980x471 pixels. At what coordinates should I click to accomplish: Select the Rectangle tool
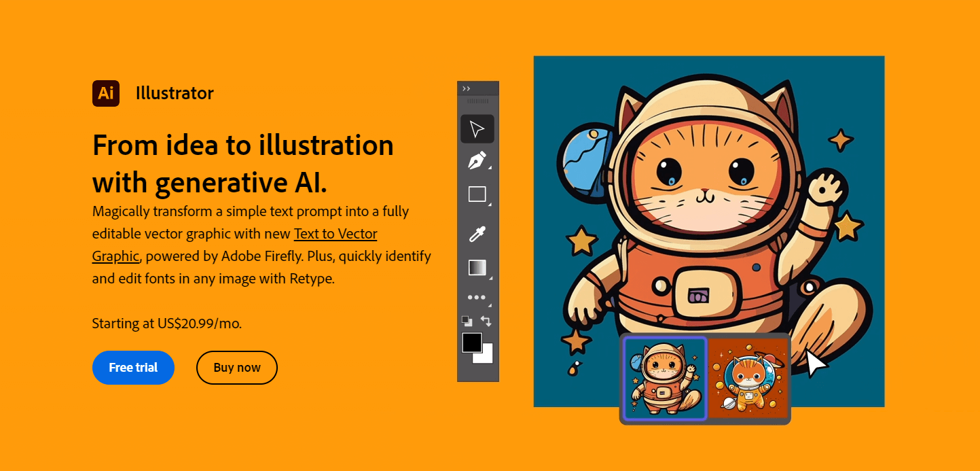[477, 194]
